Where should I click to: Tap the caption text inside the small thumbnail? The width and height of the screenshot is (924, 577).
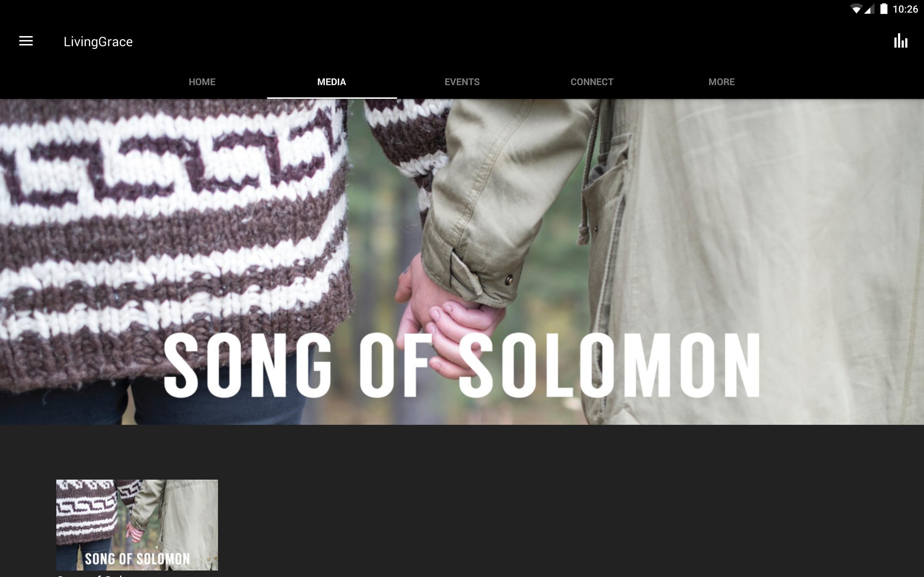coord(137,559)
